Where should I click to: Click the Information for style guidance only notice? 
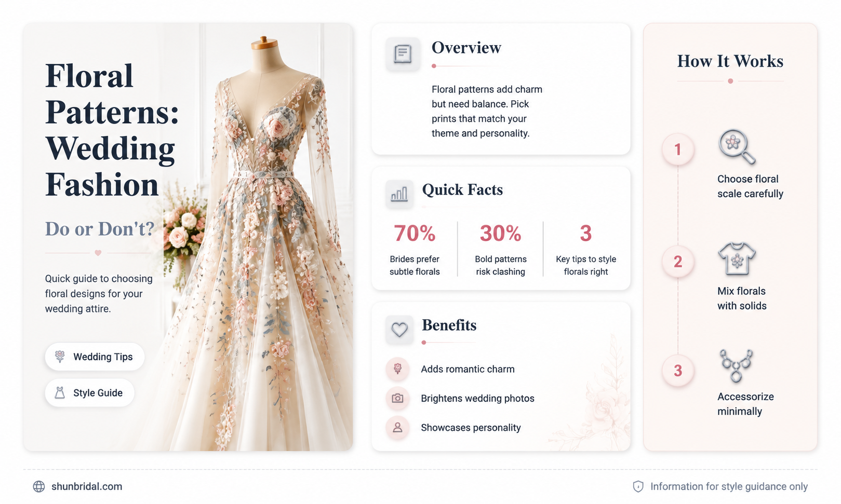[x=729, y=486]
